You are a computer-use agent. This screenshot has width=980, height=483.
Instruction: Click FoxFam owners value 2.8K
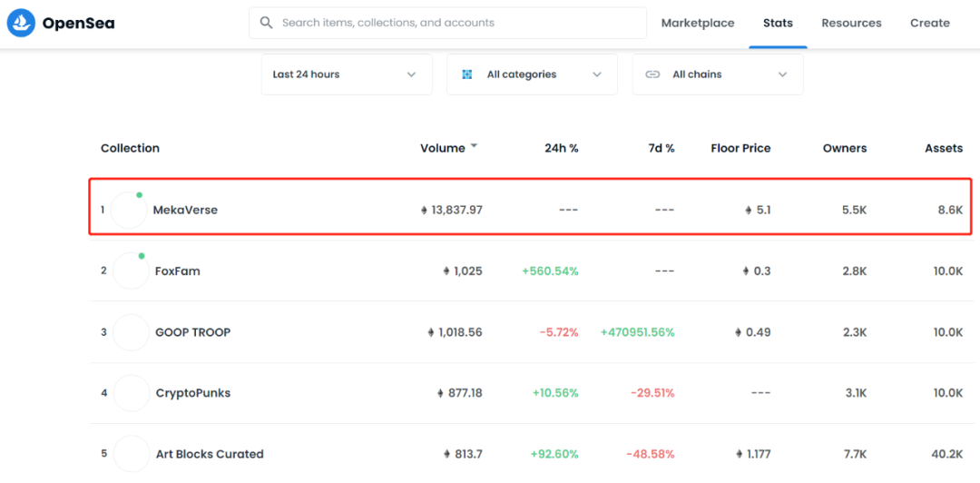coord(855,271)
